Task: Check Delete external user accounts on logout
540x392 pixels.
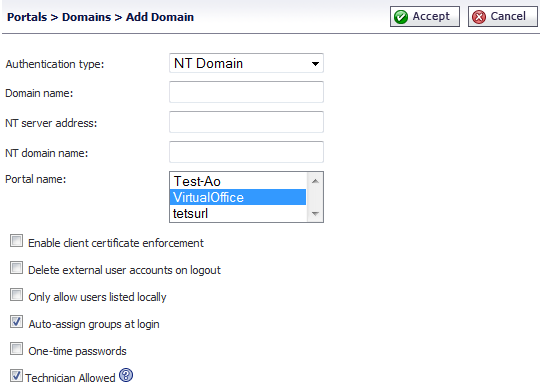Action: 17,268
